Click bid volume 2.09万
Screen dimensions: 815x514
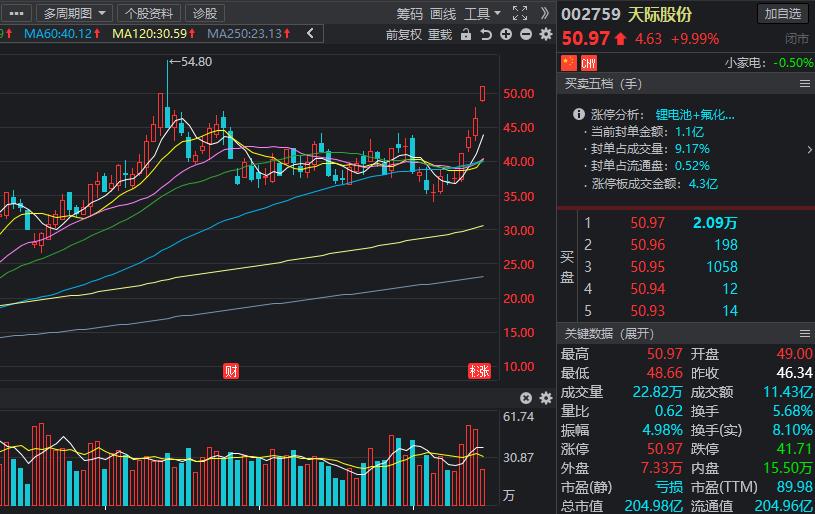click(715, 223)
